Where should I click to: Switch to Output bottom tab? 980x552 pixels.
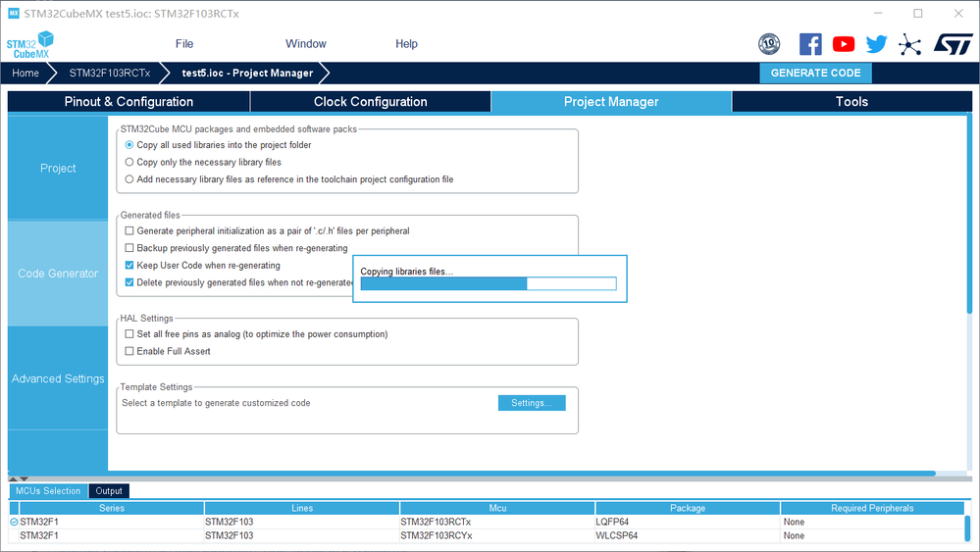coord(109,491)
